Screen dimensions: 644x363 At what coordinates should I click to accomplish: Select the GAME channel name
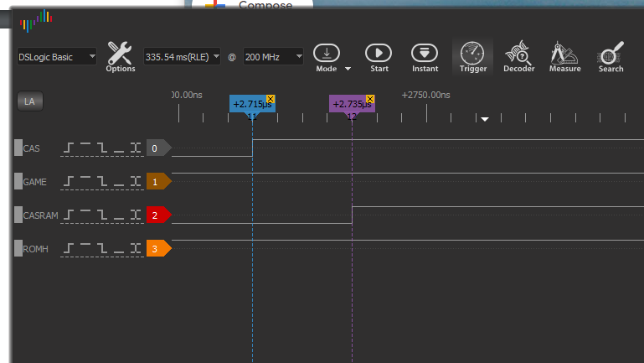(35, 182)
